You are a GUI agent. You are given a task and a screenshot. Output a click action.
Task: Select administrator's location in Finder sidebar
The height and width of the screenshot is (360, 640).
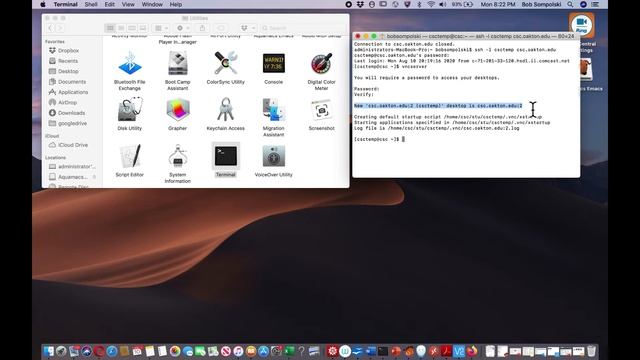coord(72,167)
